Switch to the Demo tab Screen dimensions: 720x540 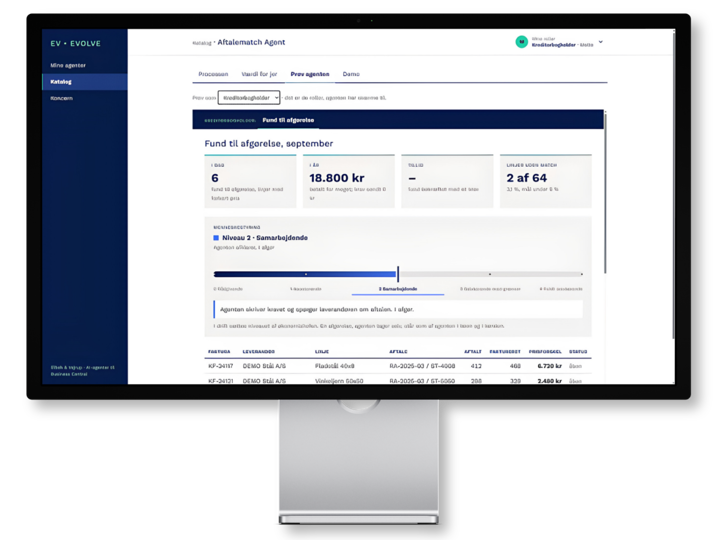pyautogui.click(x=351, y=74)
